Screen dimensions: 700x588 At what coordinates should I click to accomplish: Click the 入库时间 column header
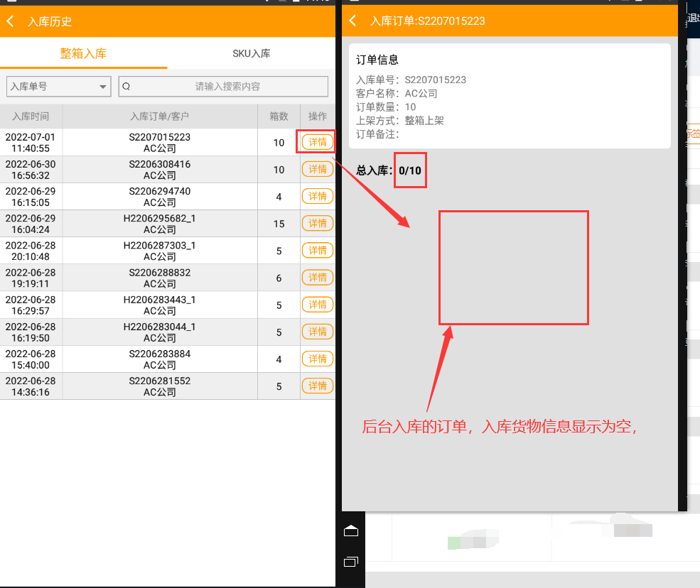point(31,116)
